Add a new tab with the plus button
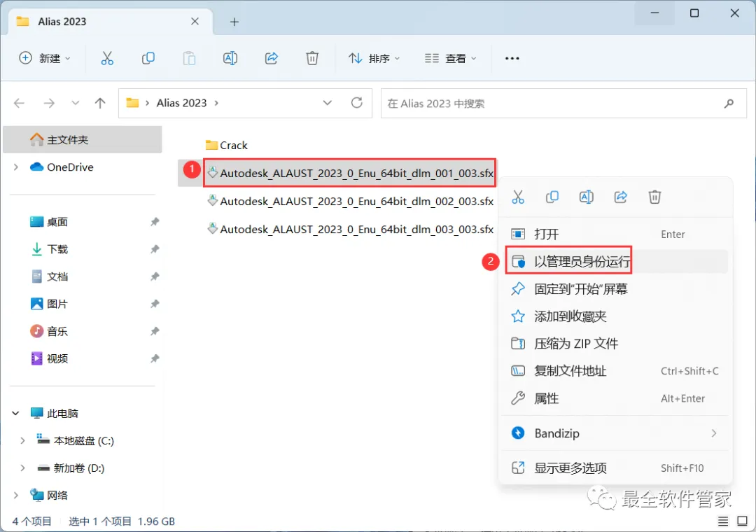 (x=234, y=22)
